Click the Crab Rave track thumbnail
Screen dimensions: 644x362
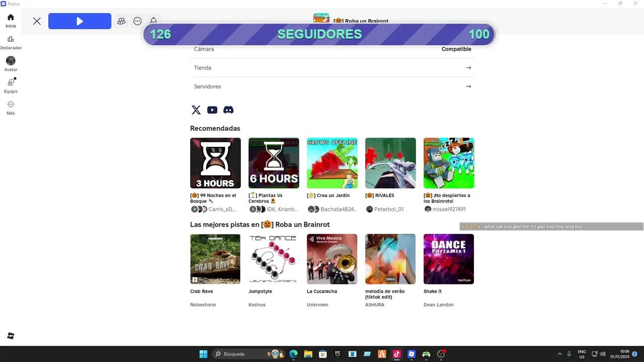click(215, 258)
